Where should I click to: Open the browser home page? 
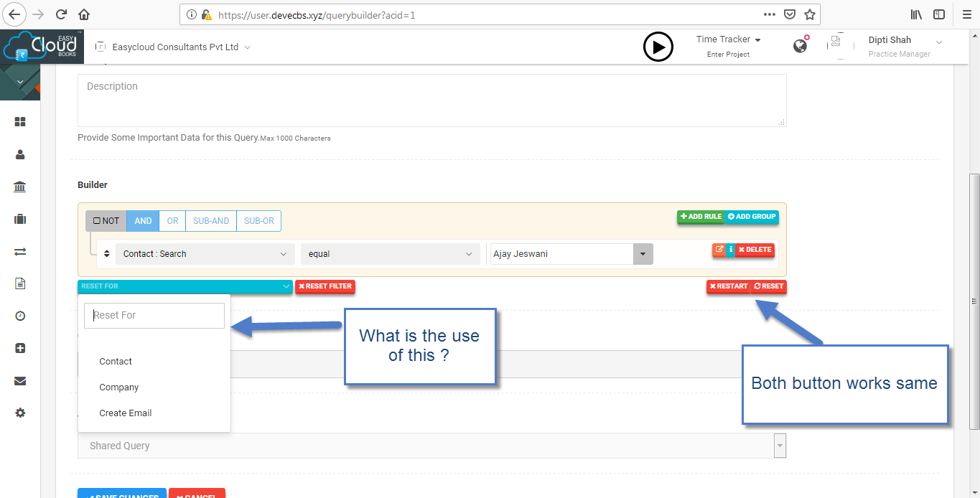tap(84, 14)
